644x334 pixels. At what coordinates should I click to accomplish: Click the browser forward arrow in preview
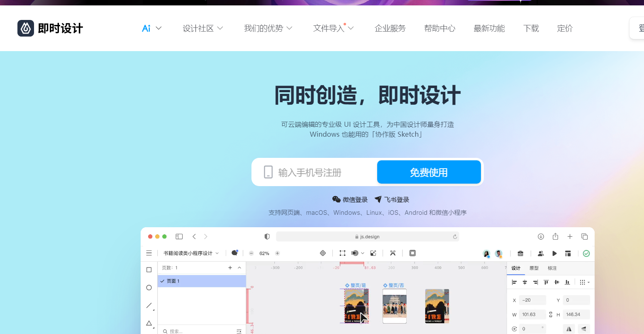coord(205,236)
